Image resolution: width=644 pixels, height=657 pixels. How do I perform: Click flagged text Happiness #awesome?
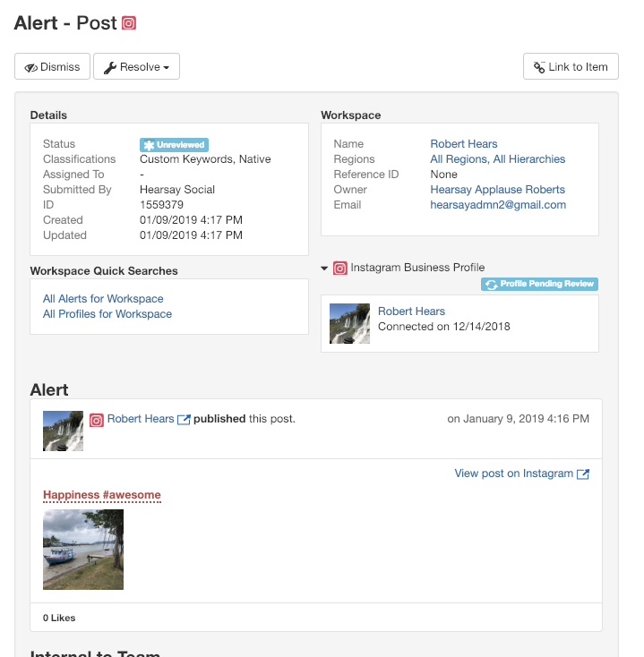(102, 495)
